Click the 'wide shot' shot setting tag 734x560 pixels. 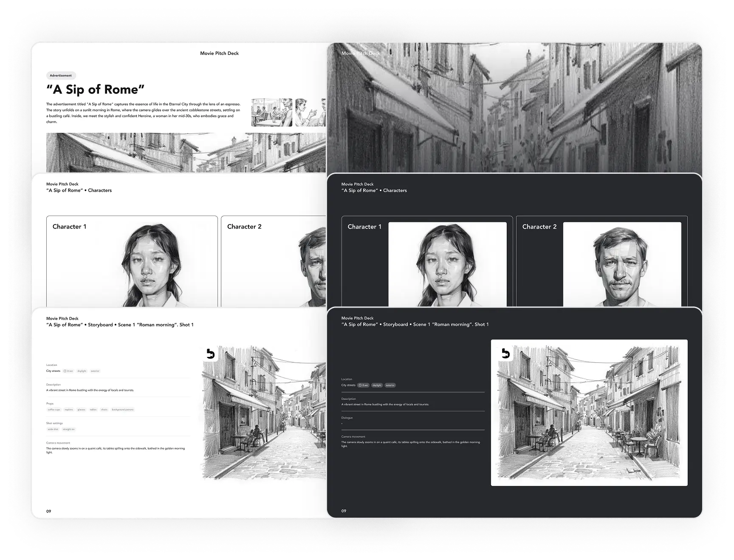[53, 429]
